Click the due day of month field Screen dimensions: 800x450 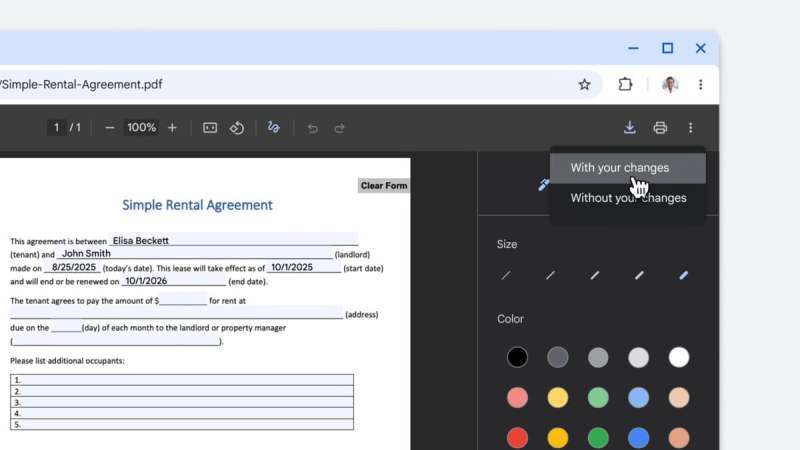click(x=66, y=327)
